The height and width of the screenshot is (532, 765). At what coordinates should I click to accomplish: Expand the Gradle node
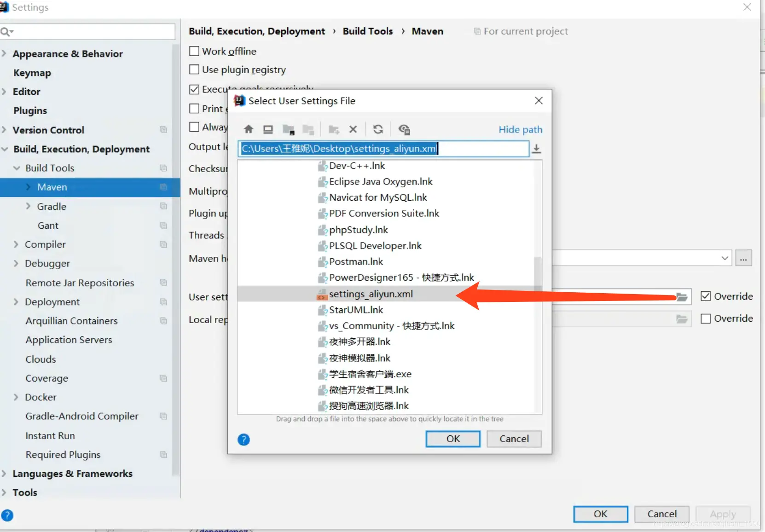28,206
